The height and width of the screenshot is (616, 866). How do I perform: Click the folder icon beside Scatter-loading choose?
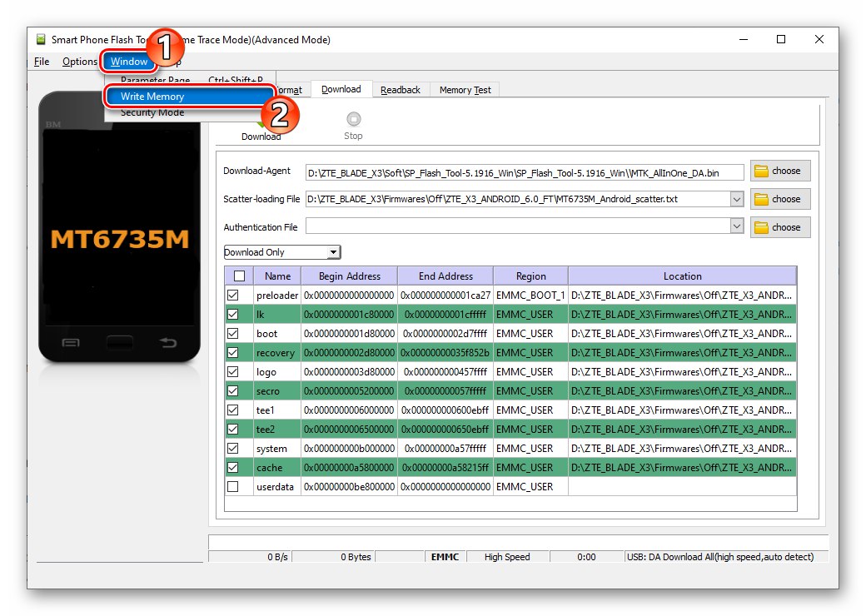761,199
